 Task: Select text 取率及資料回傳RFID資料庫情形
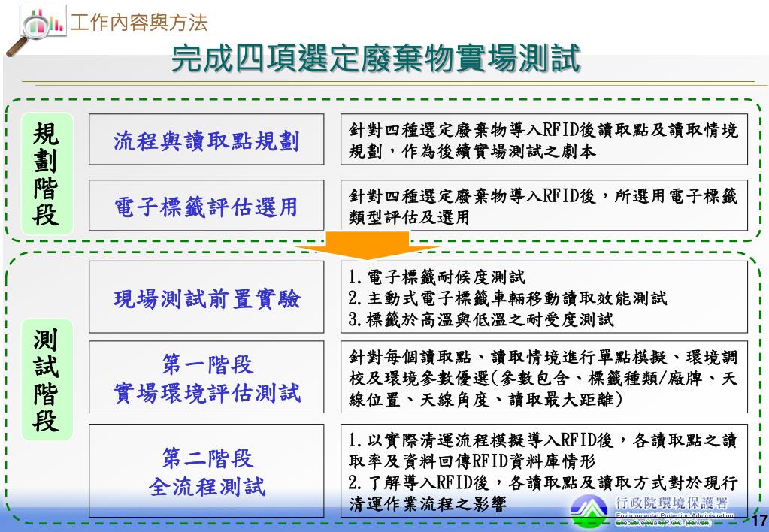point(472,461)
